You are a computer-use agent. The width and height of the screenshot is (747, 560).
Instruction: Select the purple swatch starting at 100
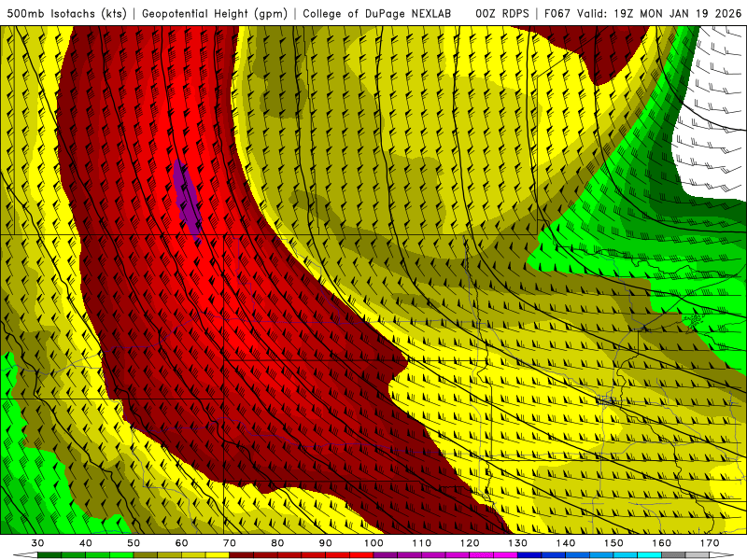386,554
